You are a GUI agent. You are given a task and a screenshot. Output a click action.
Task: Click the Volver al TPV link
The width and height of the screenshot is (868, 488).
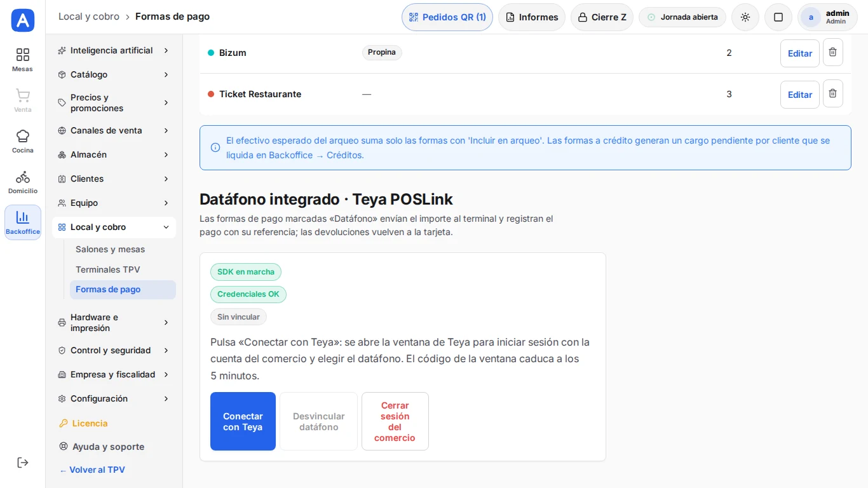point(92,470)
